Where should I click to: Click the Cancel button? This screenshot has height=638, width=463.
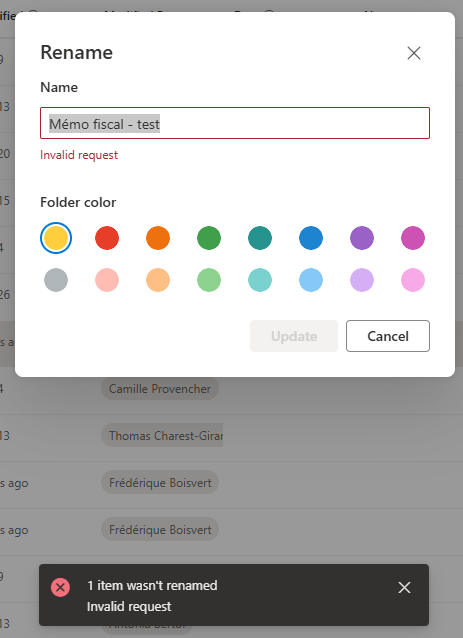[x=388, y=336]
